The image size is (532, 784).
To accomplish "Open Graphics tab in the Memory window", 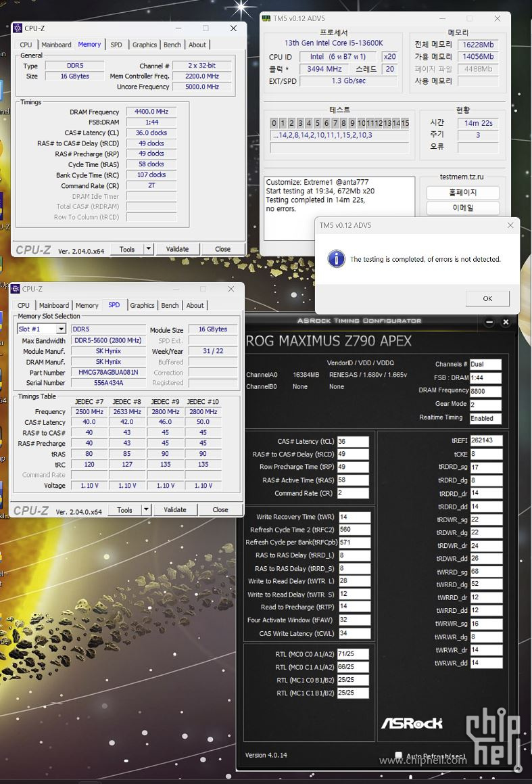I will click(x=145, y=45).
